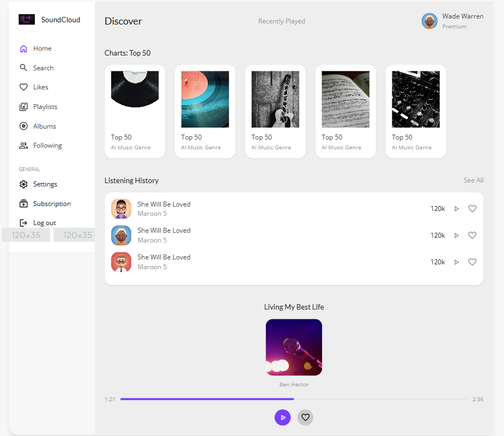Open the Following people icon
This screenshot has width=504, height=436.
pos(23,146)
